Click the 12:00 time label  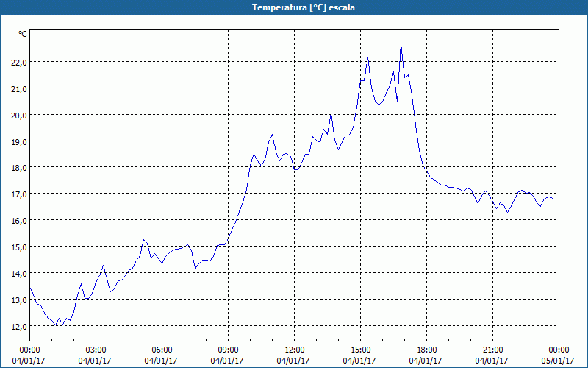[x=295, y=350]
